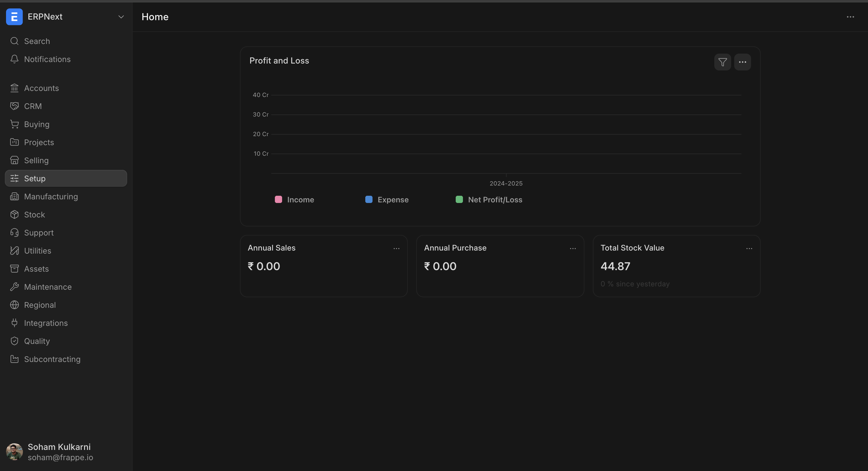Open Profit and Loss chart options menu
868x471 pixels.
click(x=742, y=62)
